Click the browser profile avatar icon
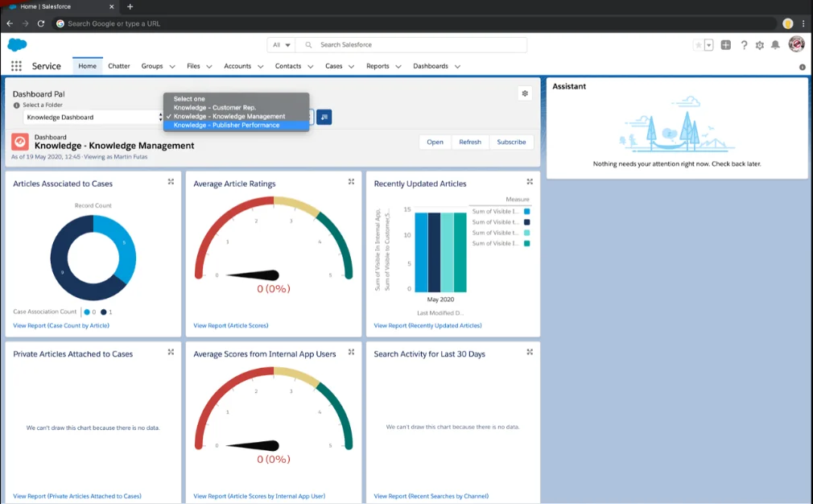Screen dimensions: 813x504 pos(787,23)
